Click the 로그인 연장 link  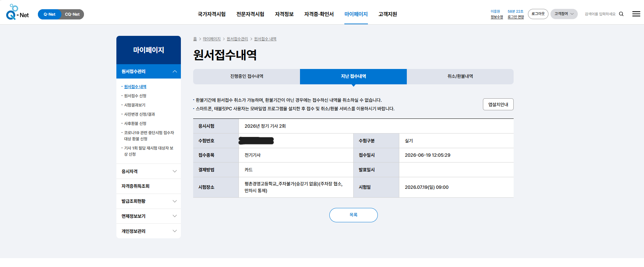coord(516,17)
